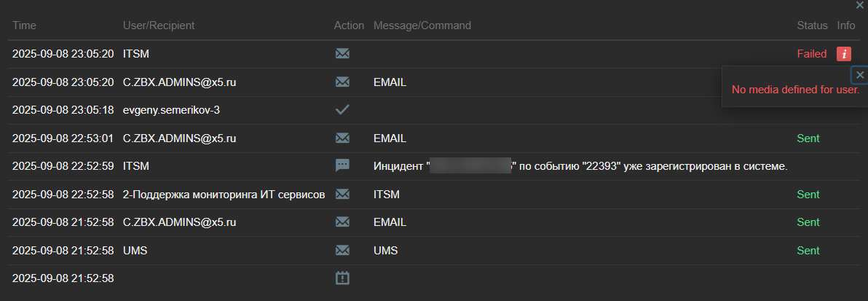The width and height of the screenshot is (868, 301).
Task: Click envelope icon in the UMS row
Action: pos(342,250)
